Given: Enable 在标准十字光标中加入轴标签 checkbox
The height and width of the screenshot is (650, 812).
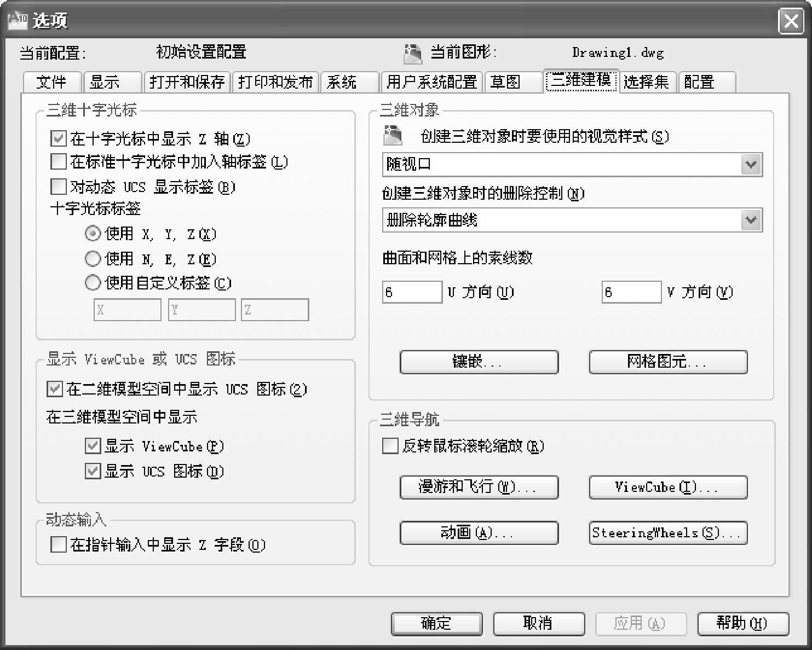Looking at the screenshot, I should click(58, 162).
